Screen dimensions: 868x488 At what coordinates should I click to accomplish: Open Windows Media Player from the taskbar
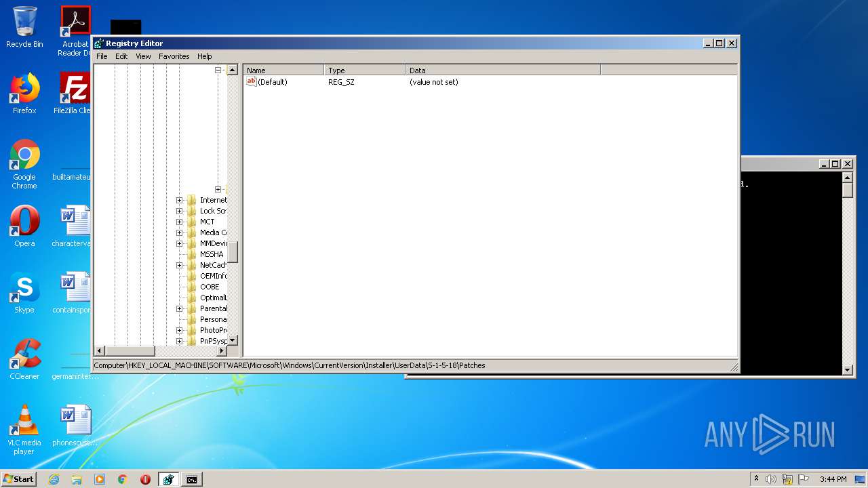pos(100,479)
